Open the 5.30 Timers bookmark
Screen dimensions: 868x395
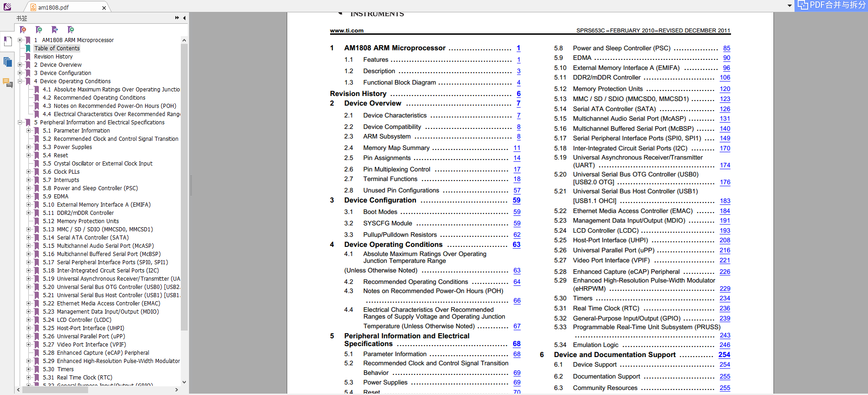(x=58, y=369)
